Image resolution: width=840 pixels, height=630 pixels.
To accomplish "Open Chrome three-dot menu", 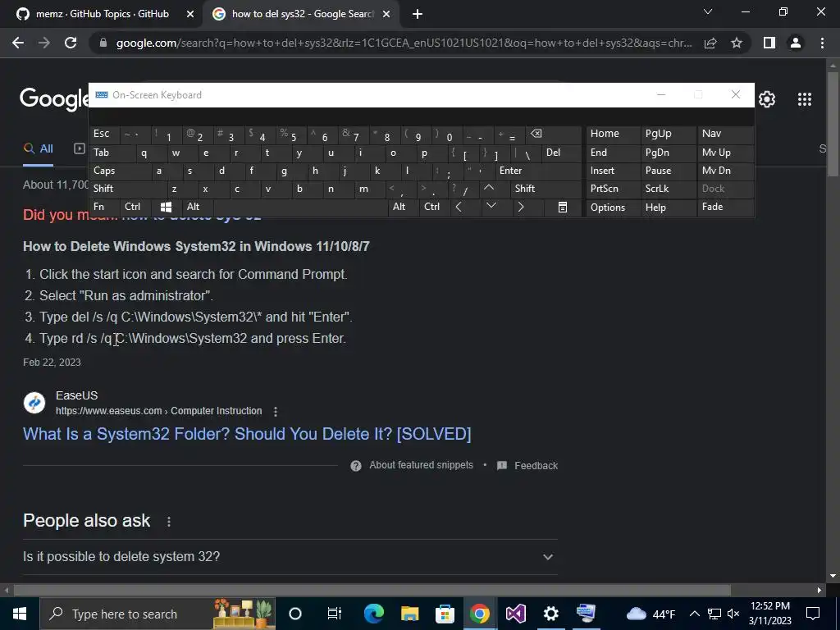I will tap(822, 43).
